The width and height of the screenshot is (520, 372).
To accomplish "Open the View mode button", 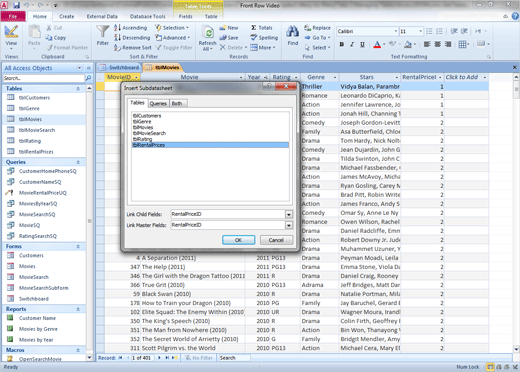I will click(11, 37).
